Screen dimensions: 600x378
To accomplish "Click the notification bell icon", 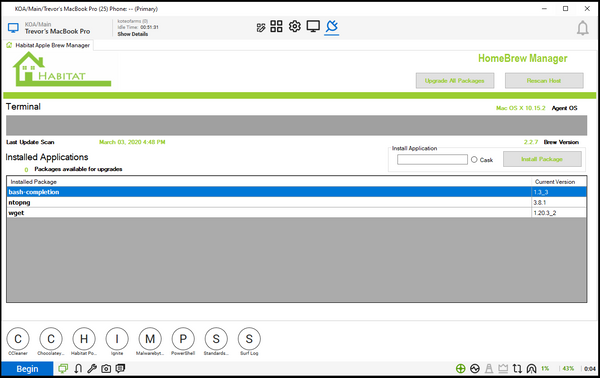I will 582,28.
